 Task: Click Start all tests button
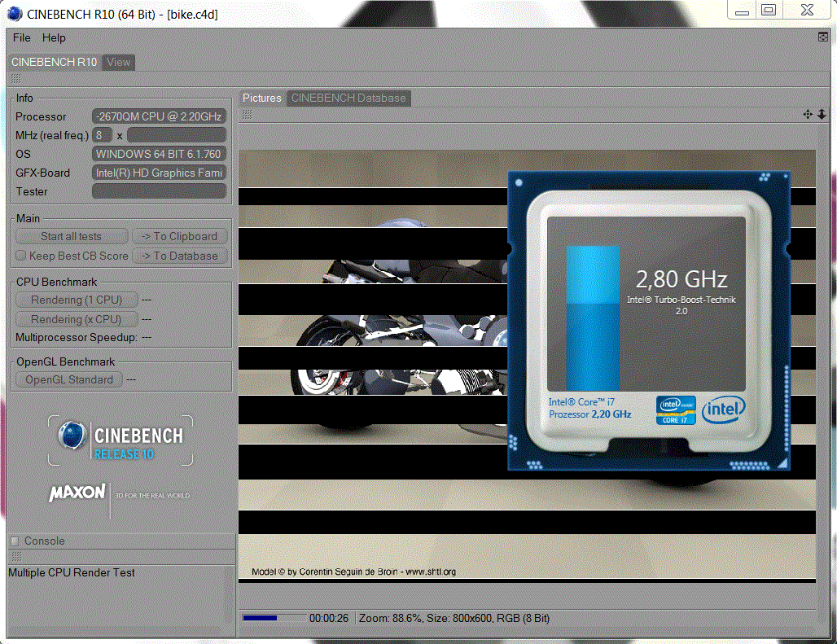point(72,236)
